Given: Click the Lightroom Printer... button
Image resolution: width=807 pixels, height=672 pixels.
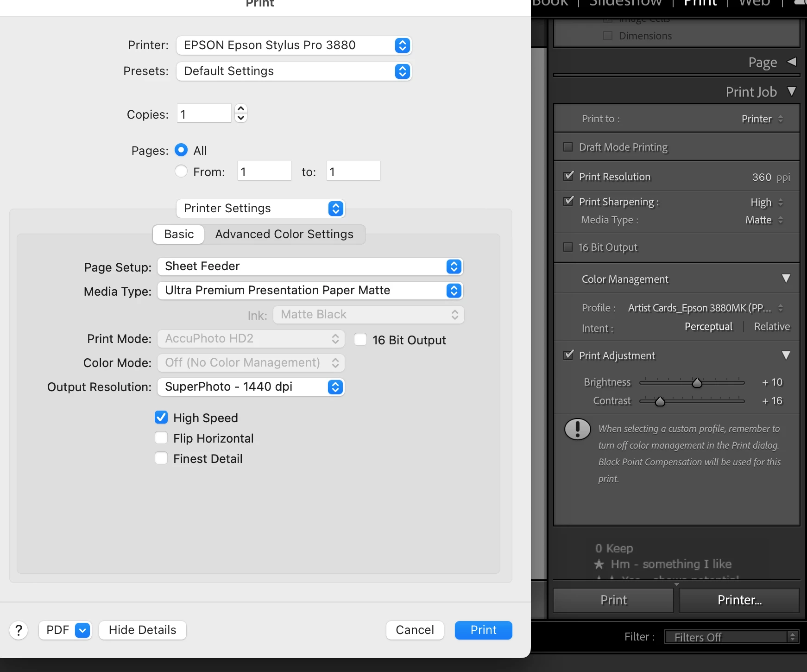Looking at the screenshot, I should 739,600.
